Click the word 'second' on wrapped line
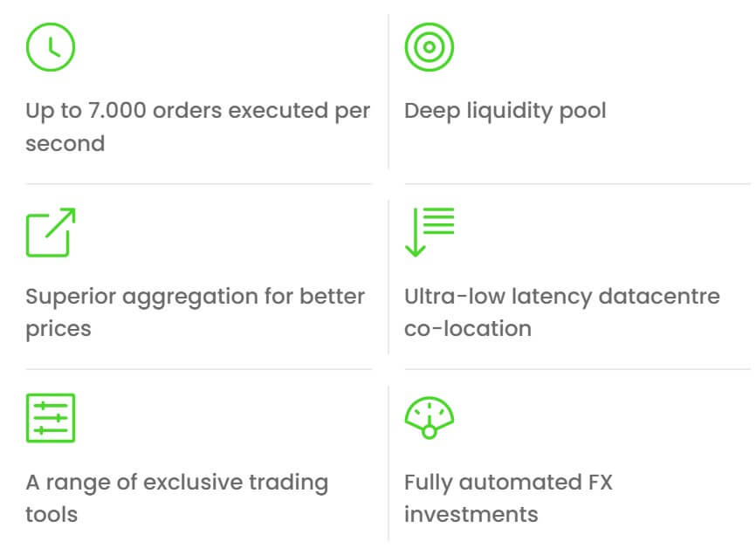This screenshot has height=548, width=756. 65,144
